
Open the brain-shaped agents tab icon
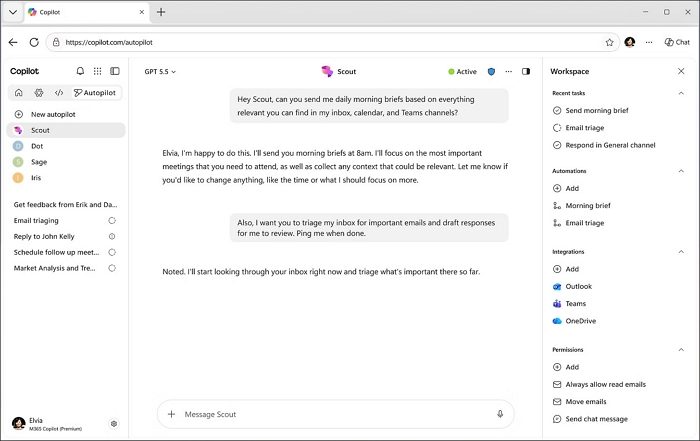click(39, 92)
